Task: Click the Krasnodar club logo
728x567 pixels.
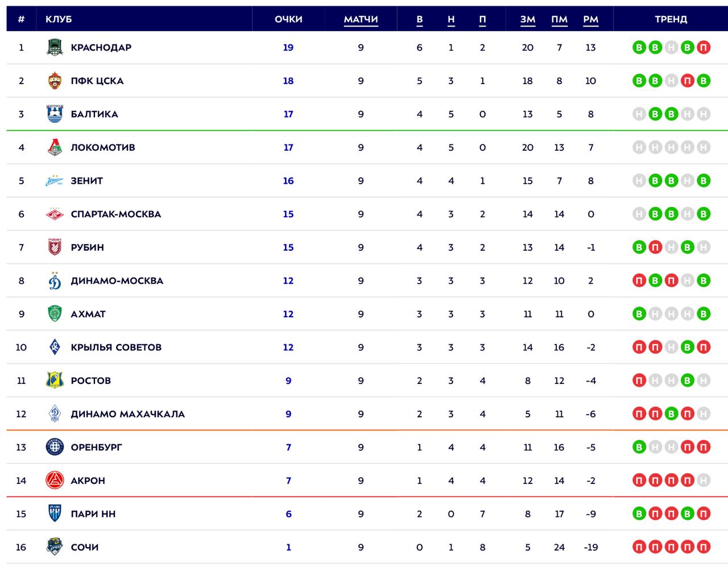Action: tap(55, 48)
